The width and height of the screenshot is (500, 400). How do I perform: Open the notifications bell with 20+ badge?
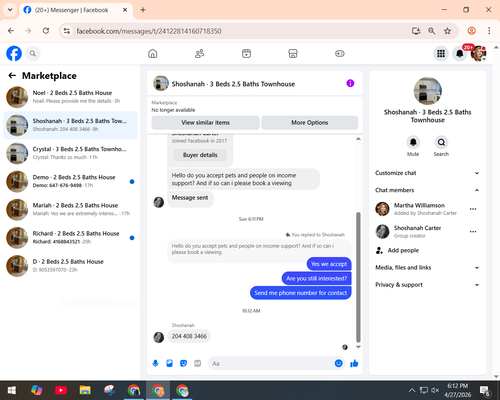point(460,53)
